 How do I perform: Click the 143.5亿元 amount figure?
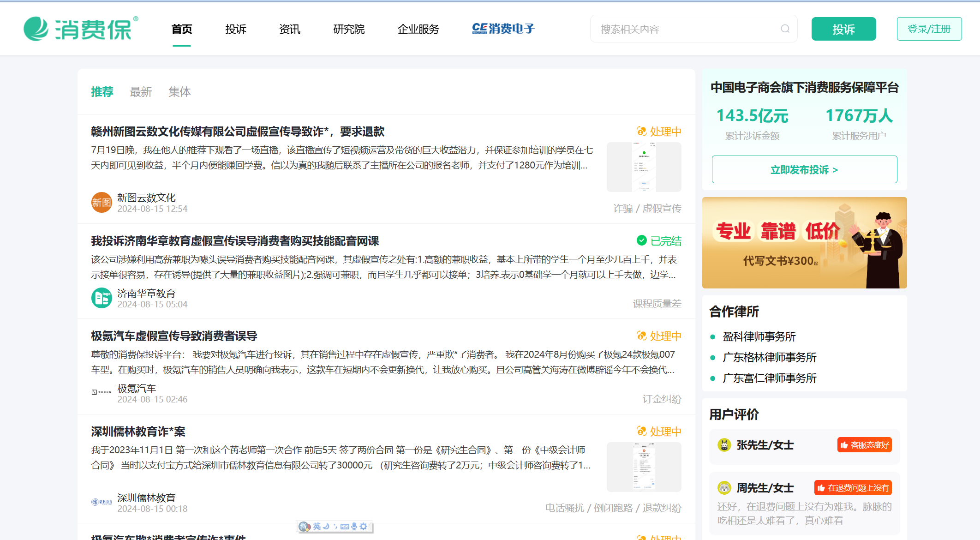[x=752, y=115]
